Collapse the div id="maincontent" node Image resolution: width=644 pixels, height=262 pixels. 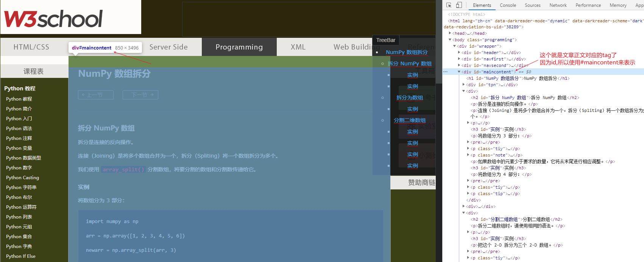coord(459,72)
